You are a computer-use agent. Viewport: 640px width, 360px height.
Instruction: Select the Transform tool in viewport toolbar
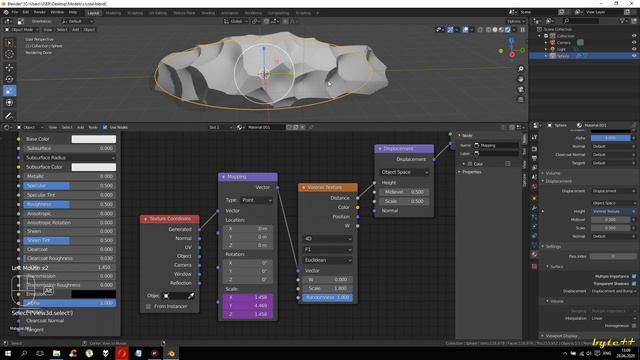(9, 102)
